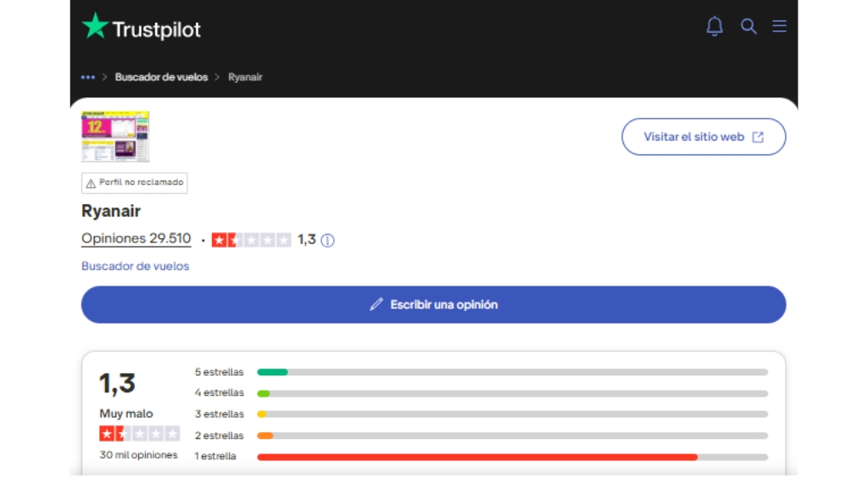The width and height of the screenshot is (868, 478).
Task: Filter by 3 estrellas label
Action: (x=220, y=414)
